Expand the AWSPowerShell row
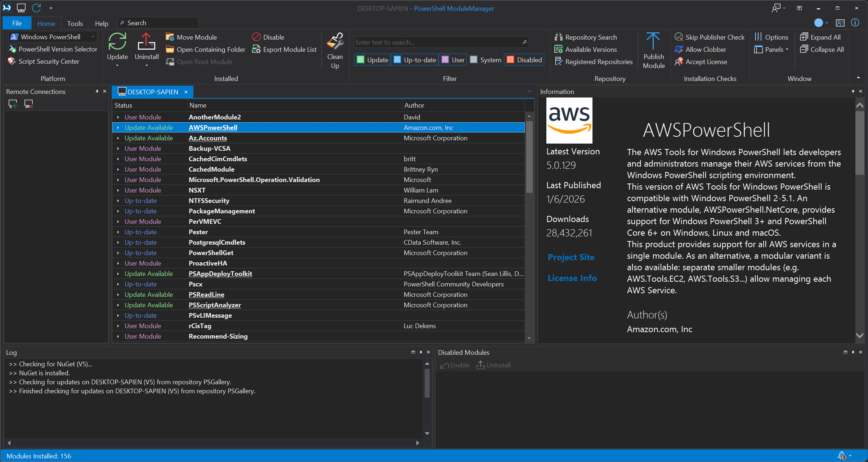This screenshot has width=868, height=462. (x=118, y=128)
